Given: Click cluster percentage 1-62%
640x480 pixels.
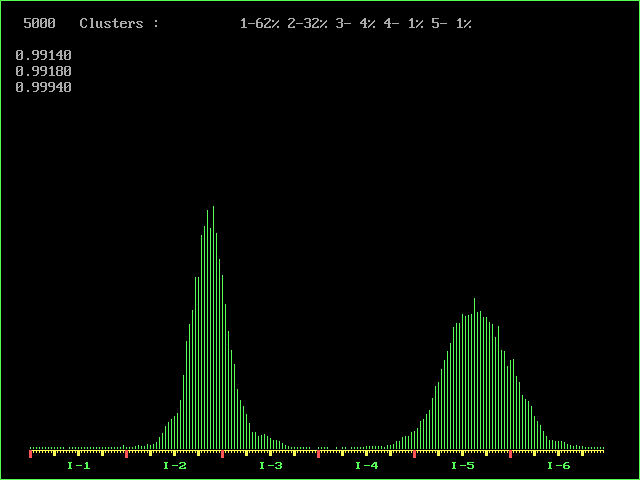Looking at the screenshot, I should tap(260, 24).
